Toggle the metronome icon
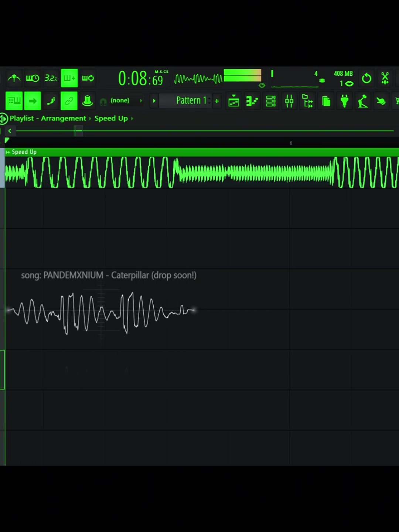Viewport: 399px width, 532px height. [x=14, y=78]
